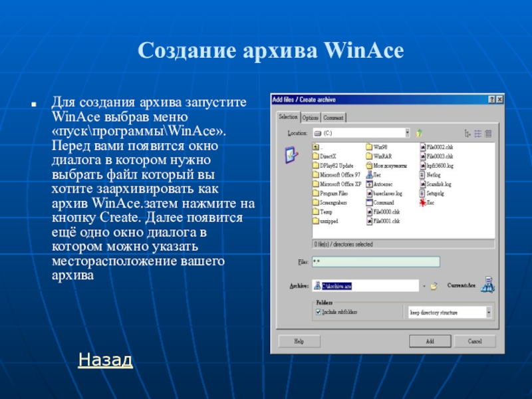
Task: Toggle the Include subfolders checkbox
Action: (x=319, y=312)
